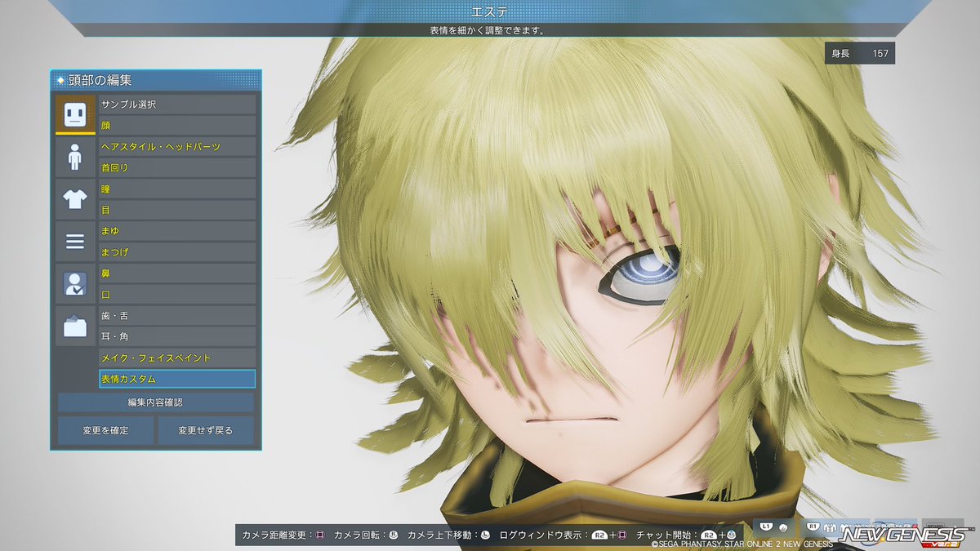Select まつげ (eyelash) menu item

tap(177, 252)
